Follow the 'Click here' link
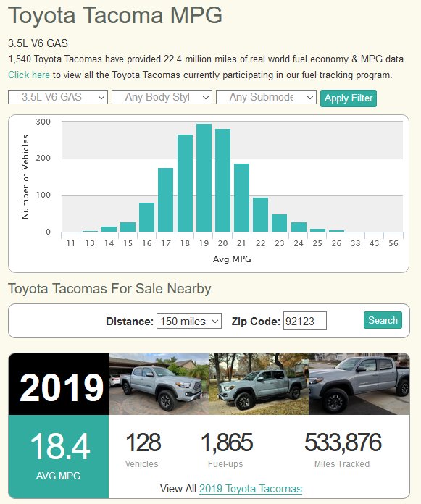 click(x=29, y=75)
